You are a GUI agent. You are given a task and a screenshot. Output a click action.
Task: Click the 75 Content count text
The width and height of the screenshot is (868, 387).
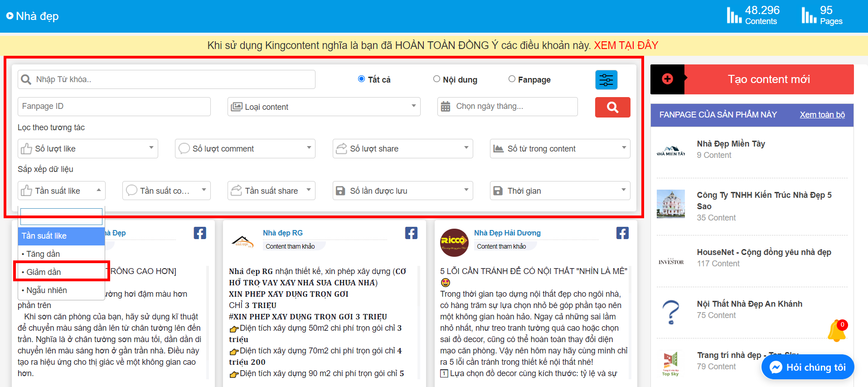point(716,315)
